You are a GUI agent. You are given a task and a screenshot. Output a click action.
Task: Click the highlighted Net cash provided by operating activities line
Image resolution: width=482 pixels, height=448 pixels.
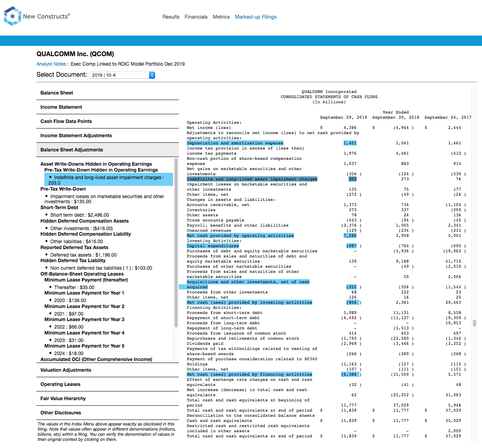click(240, 236)
